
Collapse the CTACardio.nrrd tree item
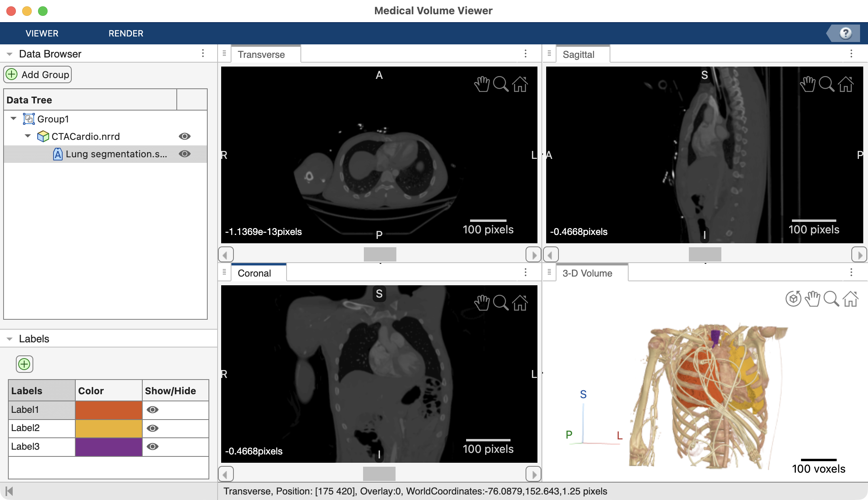28,136
